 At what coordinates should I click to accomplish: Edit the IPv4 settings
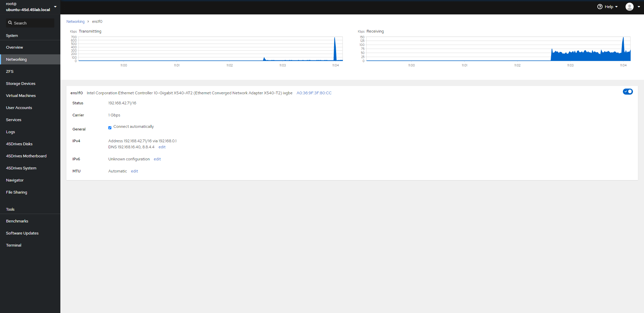point(162,147)
